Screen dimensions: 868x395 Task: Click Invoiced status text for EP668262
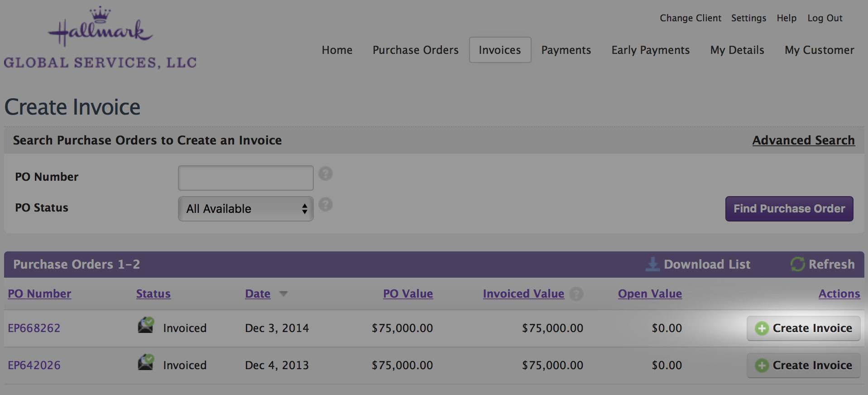click(185, 328)
